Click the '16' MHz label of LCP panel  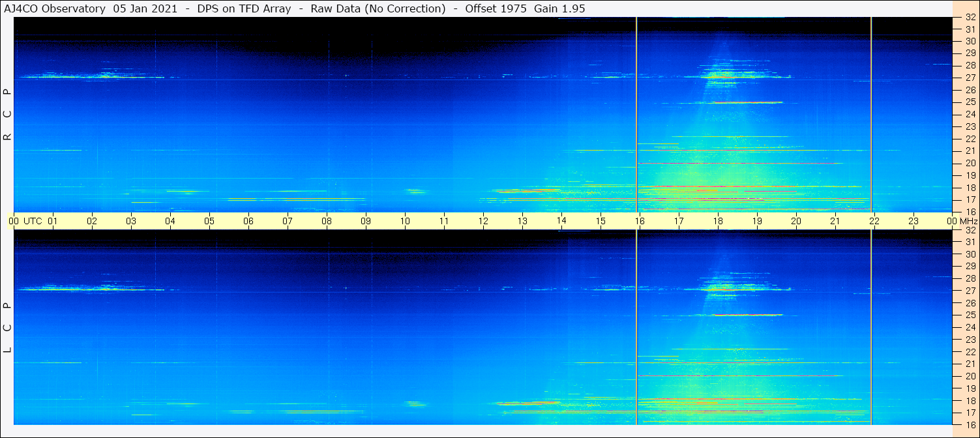(x=970, y=424)
